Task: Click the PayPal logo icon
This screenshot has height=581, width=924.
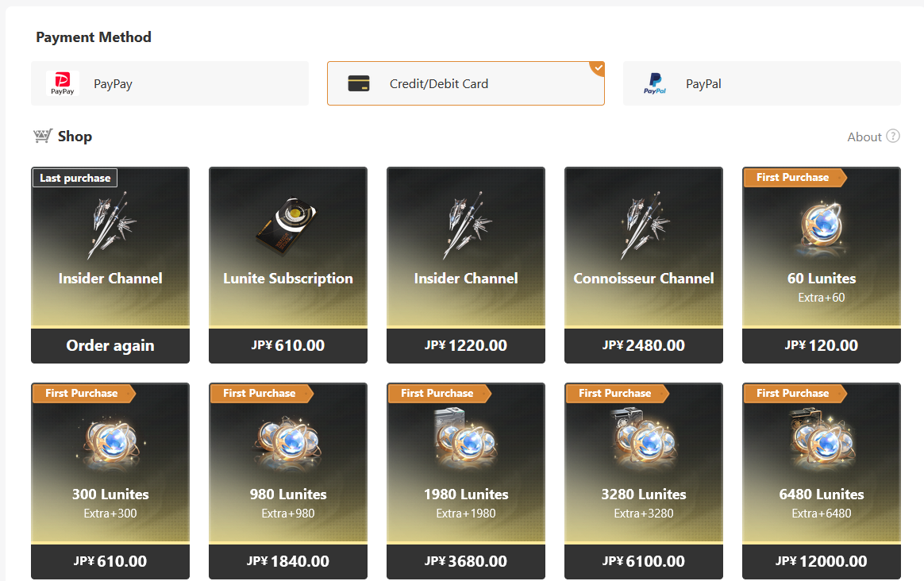Action: [655, 83]
